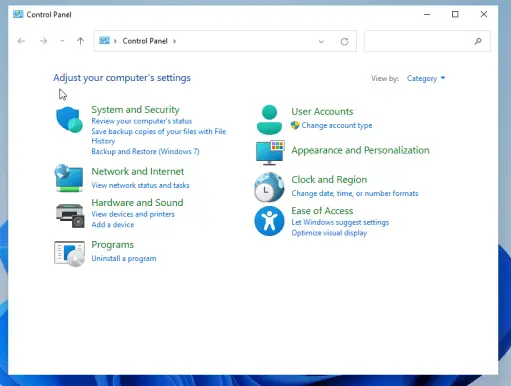Click the Control Panel title bar icon
The image size is (511, 386).
coord(18,14)
